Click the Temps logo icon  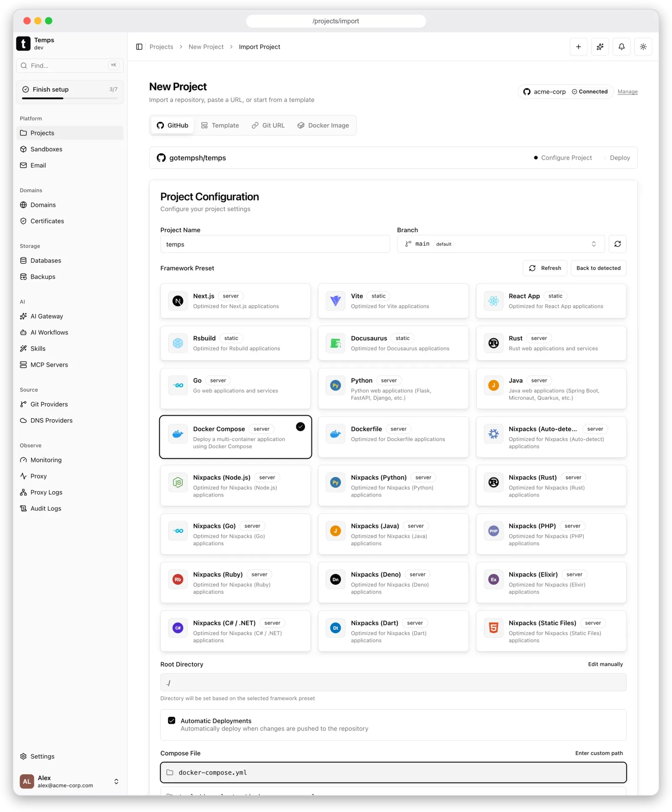(x=24, y=43)
